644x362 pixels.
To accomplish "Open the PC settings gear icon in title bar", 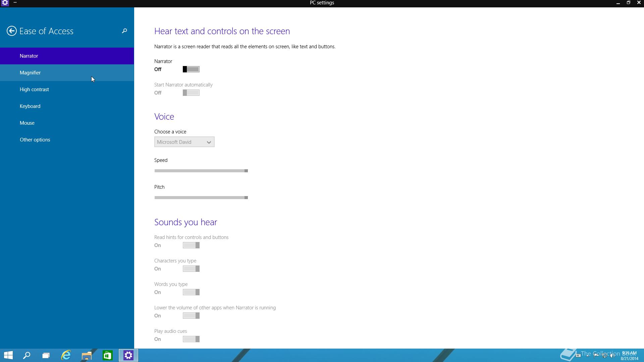I will tap(5, 3).
